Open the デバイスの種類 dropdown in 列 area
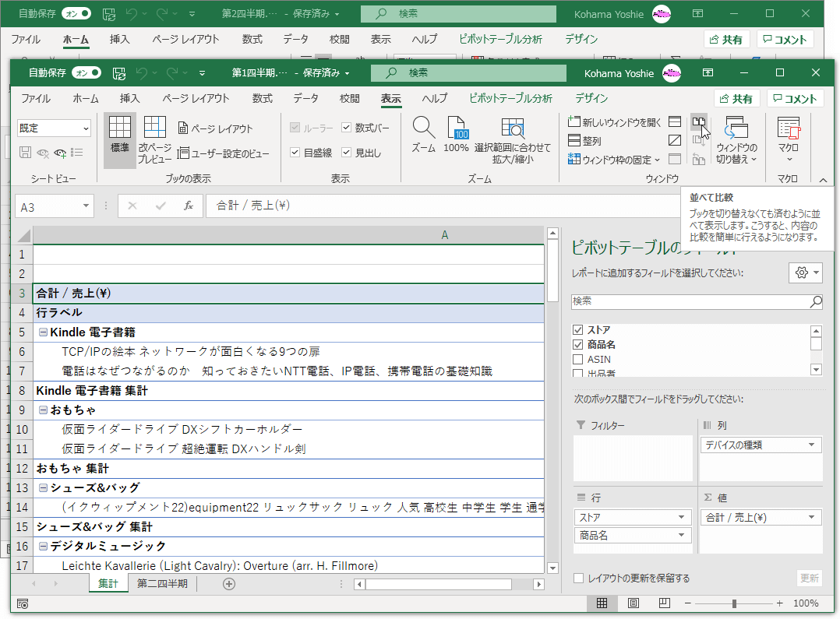Viewport: 840px width, 619px height. [x=810, y=444]
